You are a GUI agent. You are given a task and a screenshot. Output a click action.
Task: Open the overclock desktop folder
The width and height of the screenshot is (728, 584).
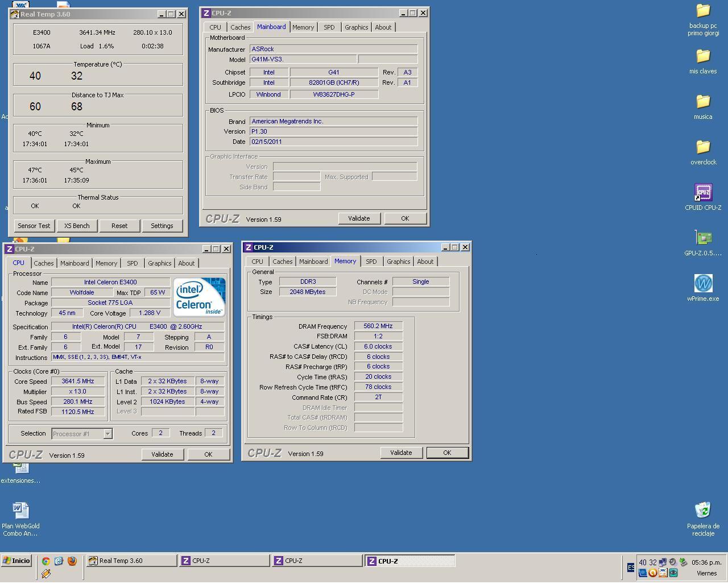[x=703, y=152]
